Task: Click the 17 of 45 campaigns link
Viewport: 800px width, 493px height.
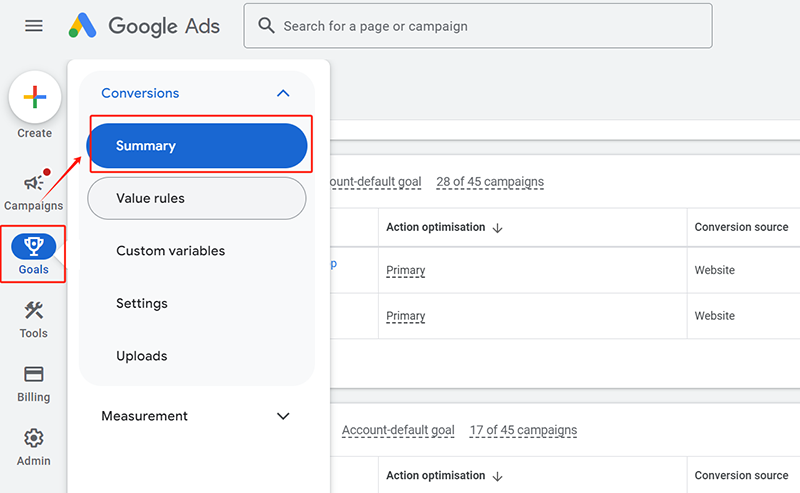Action: pos(523,430)
